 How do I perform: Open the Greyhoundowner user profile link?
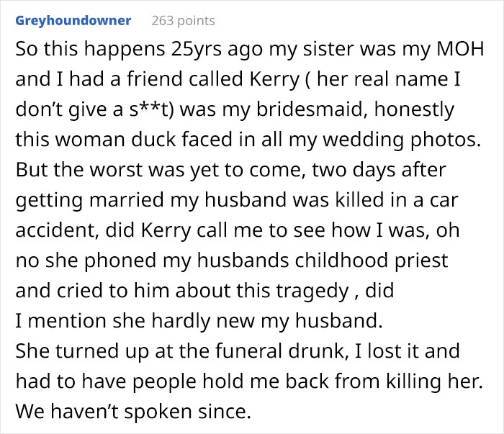pos(73,21)
